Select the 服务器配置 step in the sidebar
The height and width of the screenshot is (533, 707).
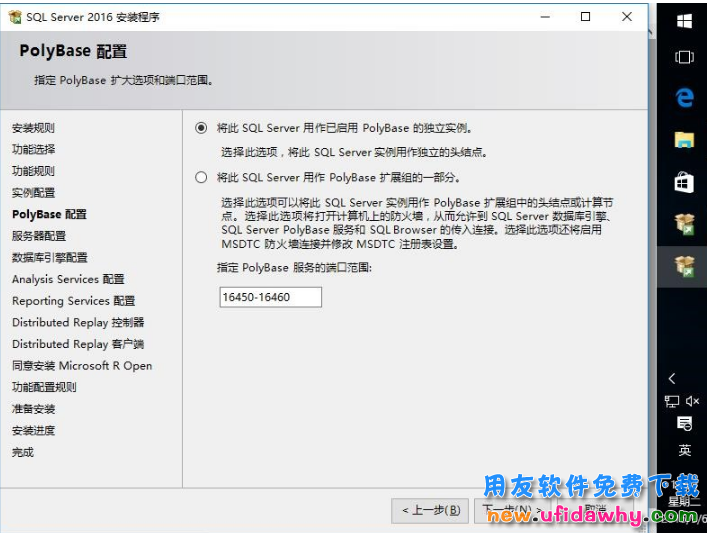coord(39,236)
